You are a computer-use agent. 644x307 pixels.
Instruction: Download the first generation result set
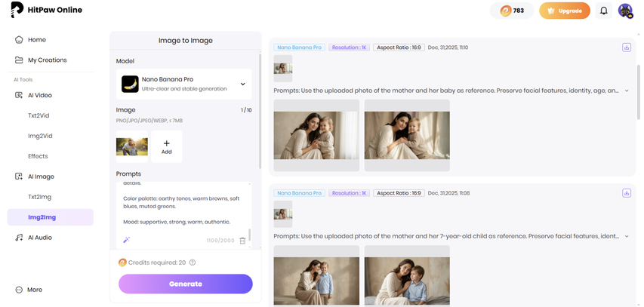pyautogui.click(x=626, y=48)
